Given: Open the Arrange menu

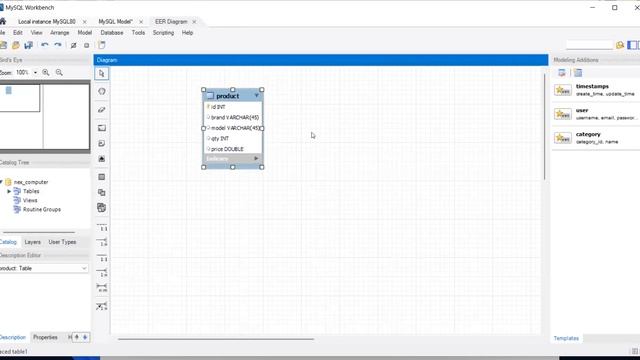Looking at the screenshot, I should click(x=60, y=33).
